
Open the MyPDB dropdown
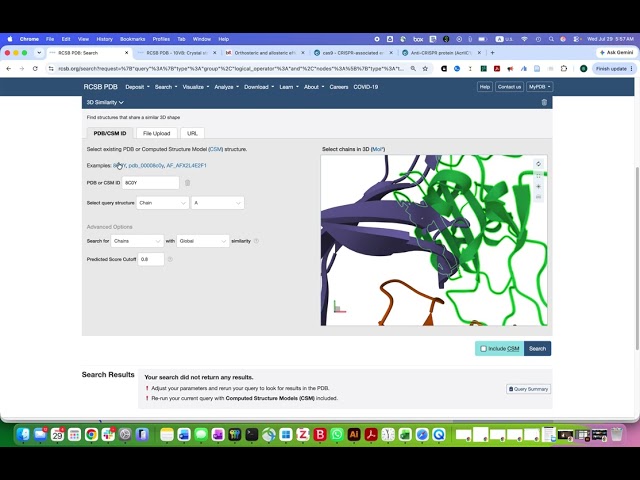(x=539, y=87)
